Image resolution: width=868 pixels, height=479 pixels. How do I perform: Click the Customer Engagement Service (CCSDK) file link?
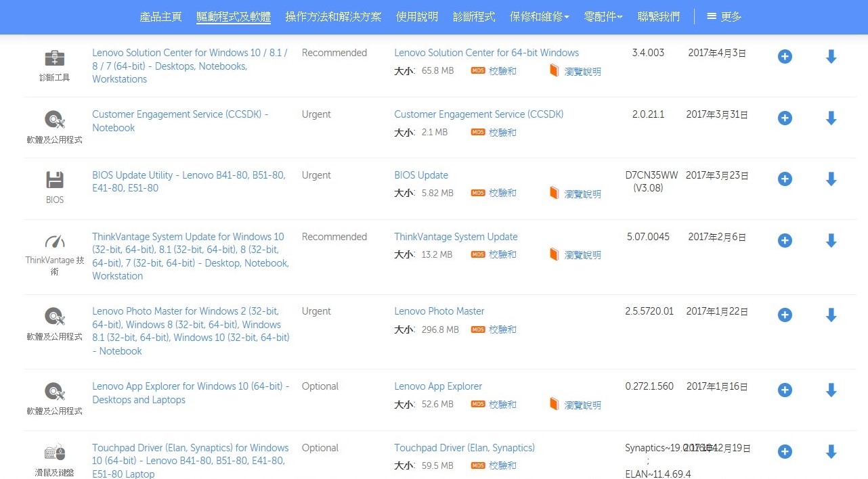click(x=479, y=114)
